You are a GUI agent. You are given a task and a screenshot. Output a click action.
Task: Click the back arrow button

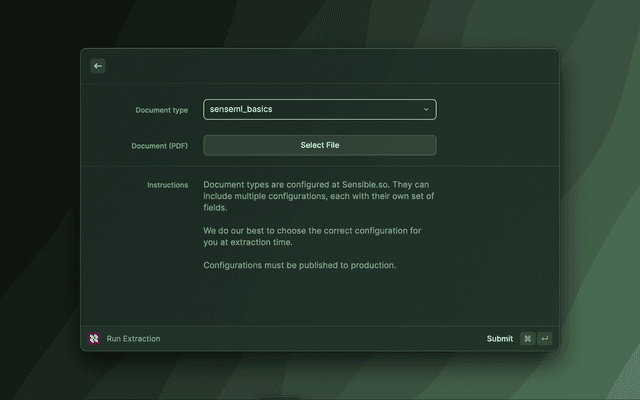pyautogui.click(x=98, y=66)
